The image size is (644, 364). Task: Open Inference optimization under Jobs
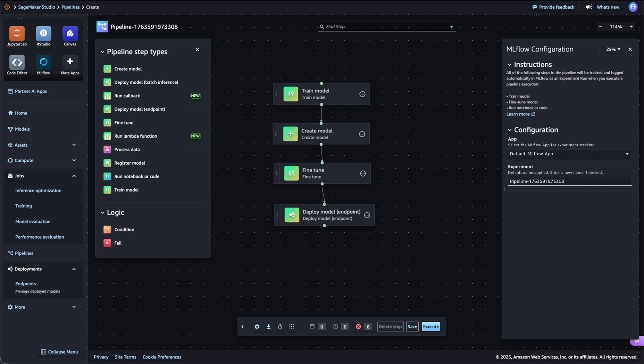38,190
